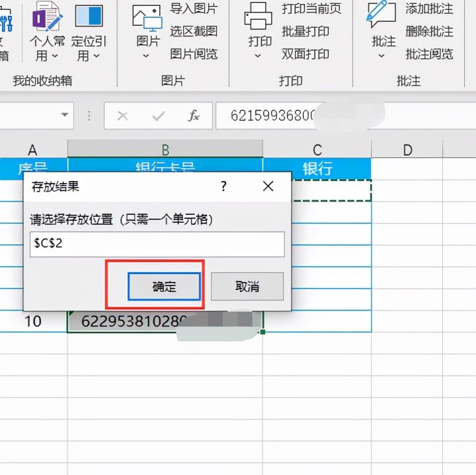This screenshot has height=475, width=476.
Task: Select column A header
Action: click(33, 149)
